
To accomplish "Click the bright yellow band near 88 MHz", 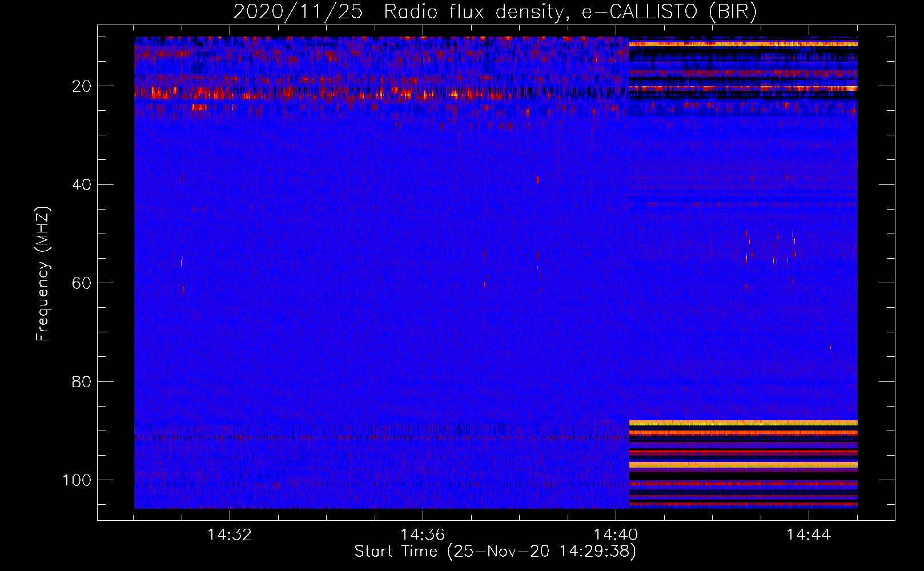I will point(742,423).
